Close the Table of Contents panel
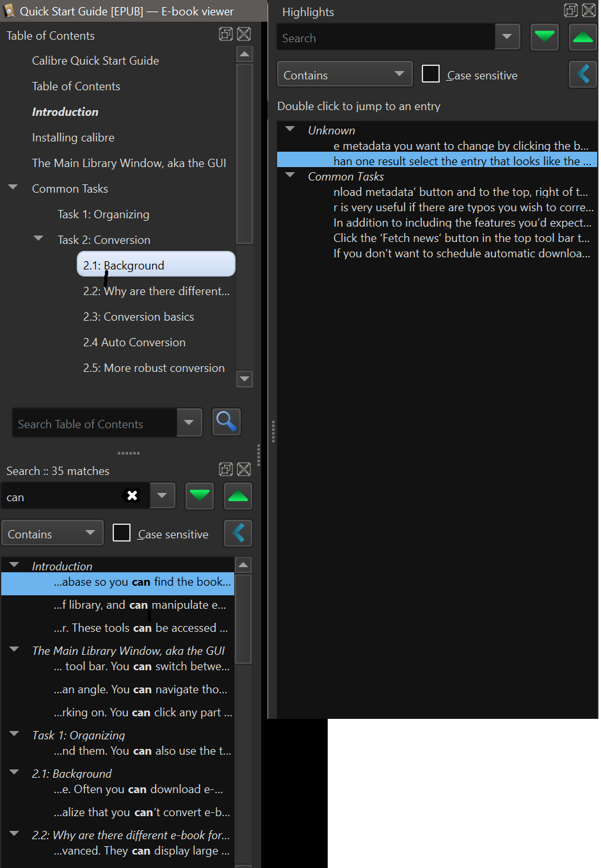The image size is (601, 868). [244, 34]
